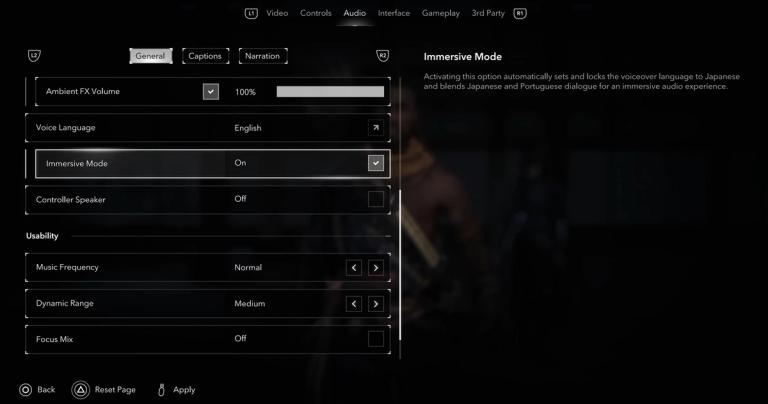Click the circle Back button icon
The height and width of the screenshot is (404, 768).
tap(25, 390)
